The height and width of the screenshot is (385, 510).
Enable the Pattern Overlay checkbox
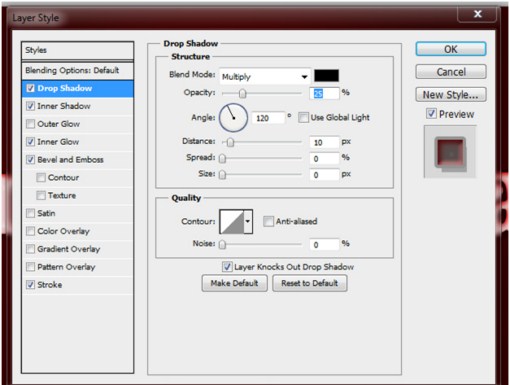pos(30,267)
